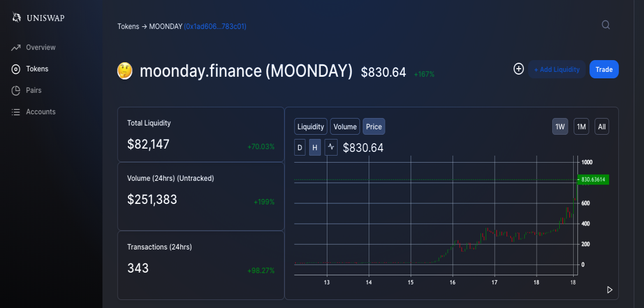Screen dimensions: 644x308
Task: Click the green 830.63614 price label
Action: tap(593, 179)
